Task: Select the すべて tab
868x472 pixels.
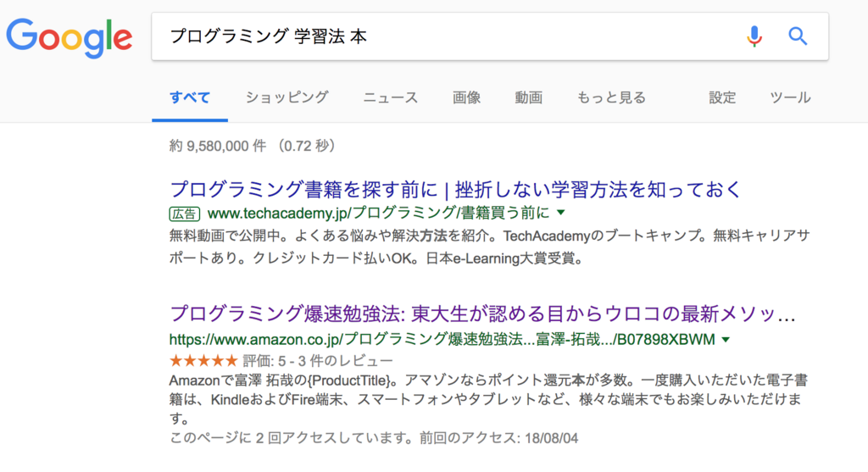Action: (190, 98)
